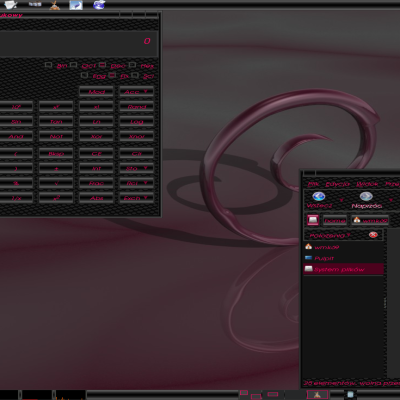Open the Położenia dropdown in side pane
This screenshot has height=400, width=400.
click(x=330, y=235)
